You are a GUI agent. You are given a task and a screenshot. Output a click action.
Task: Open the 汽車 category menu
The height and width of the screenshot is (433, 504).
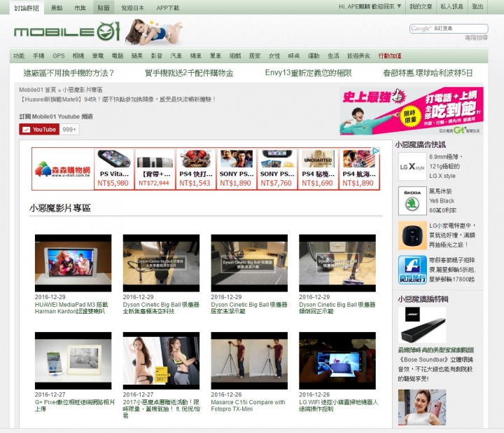(x=176, y=56)
